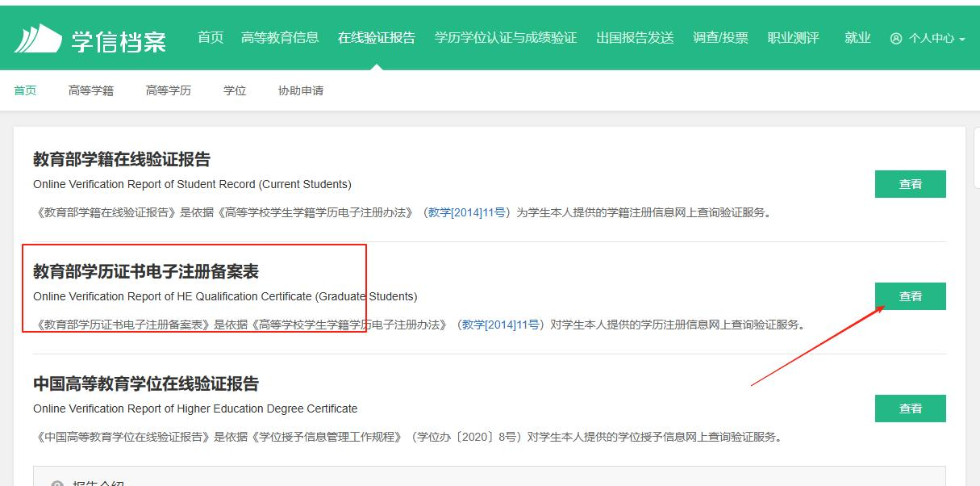Open the 学历学位认证与成绩验证 menu
The height and width of the screenshot is (486, 980).
coord(506,38)
